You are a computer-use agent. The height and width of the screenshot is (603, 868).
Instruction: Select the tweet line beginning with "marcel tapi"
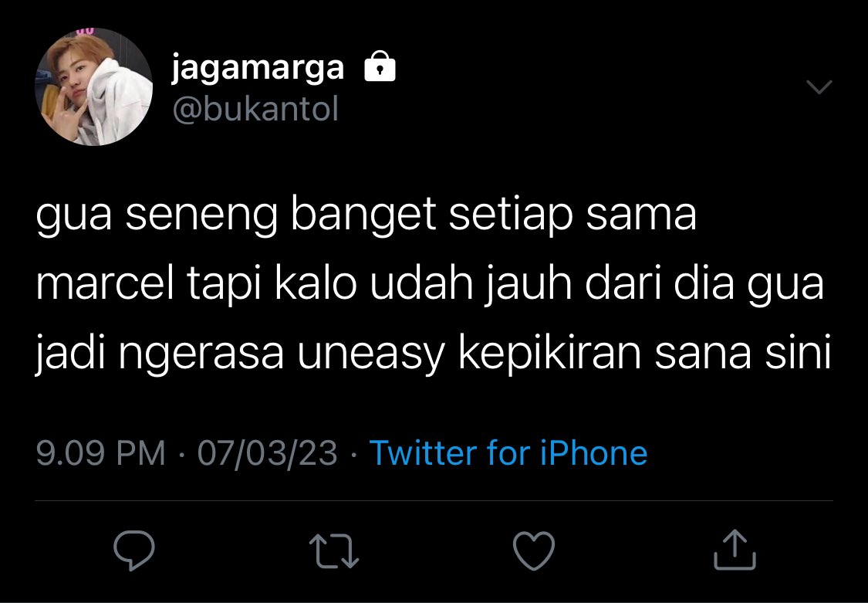pyautogui.click(x=430, y=285)
